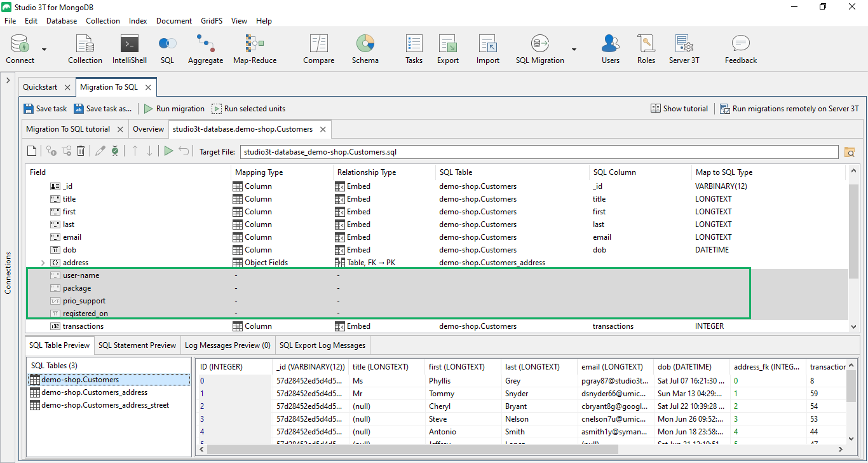This screenshot has width=868, height=463.
Task: Expand the Connections side panel
Action: (x=8, y=80)
